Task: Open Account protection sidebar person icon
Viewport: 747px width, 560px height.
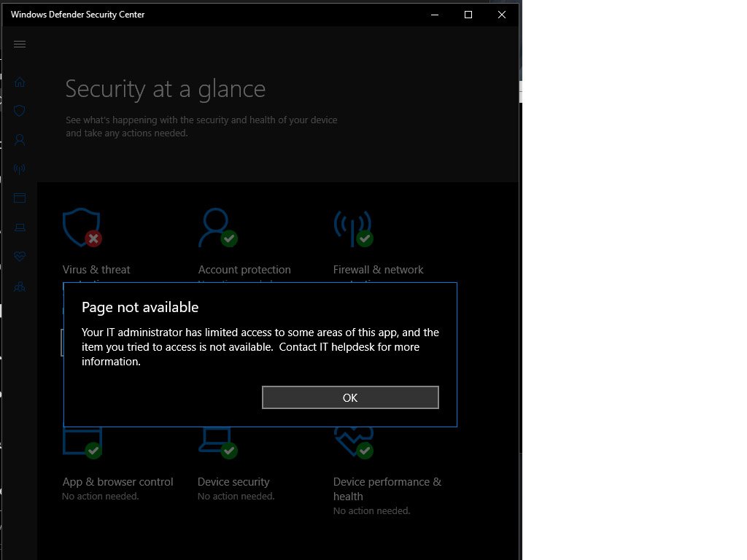Action: point(20,140)
